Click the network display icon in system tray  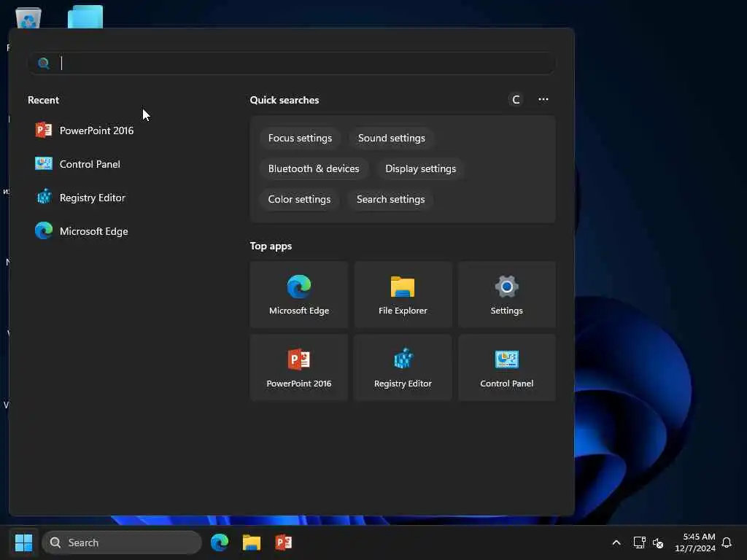[x=639, y=542]
